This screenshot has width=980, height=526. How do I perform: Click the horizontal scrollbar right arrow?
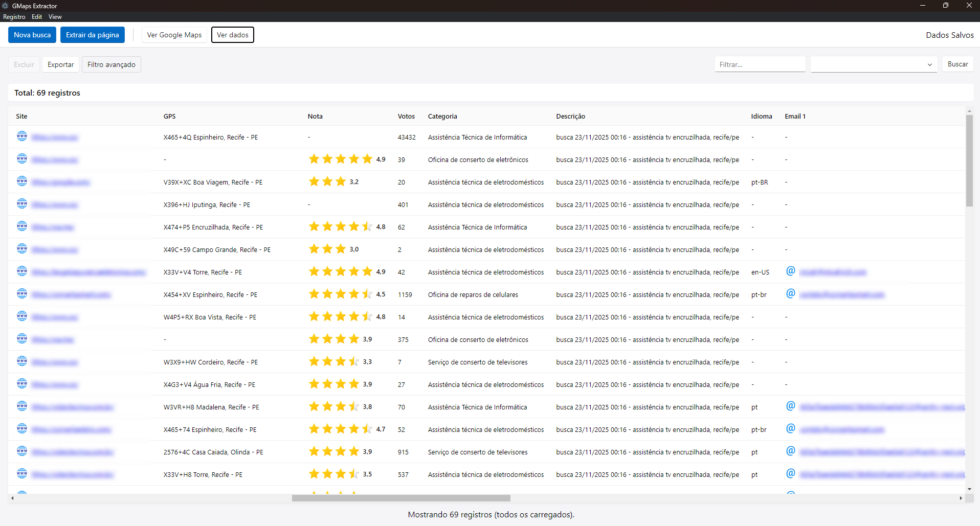[x=961, y=498]
